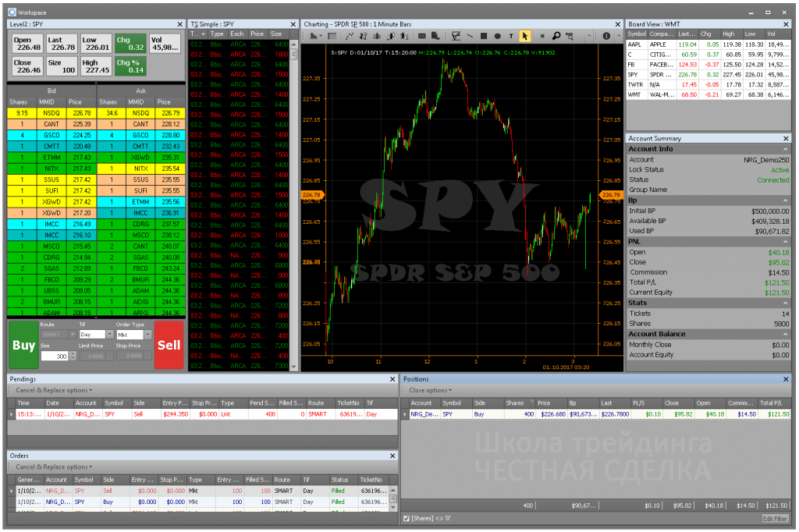Toggle the [Shares] <> '0' filter checkbox
The height and width of the screenshot is (532, 799).
(x=406, y=518)
